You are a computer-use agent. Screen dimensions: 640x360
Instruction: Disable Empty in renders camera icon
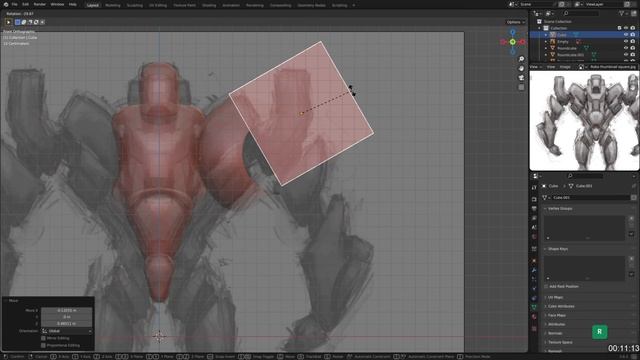tap(633, 42)
